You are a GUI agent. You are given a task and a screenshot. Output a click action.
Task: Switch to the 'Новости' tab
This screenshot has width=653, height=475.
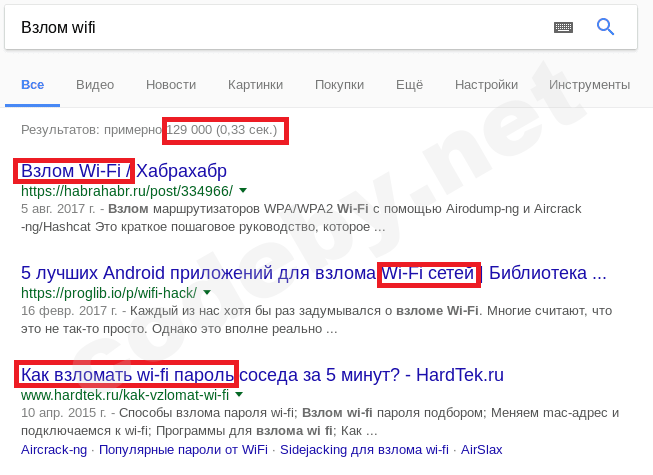click(x=171, y=85)
